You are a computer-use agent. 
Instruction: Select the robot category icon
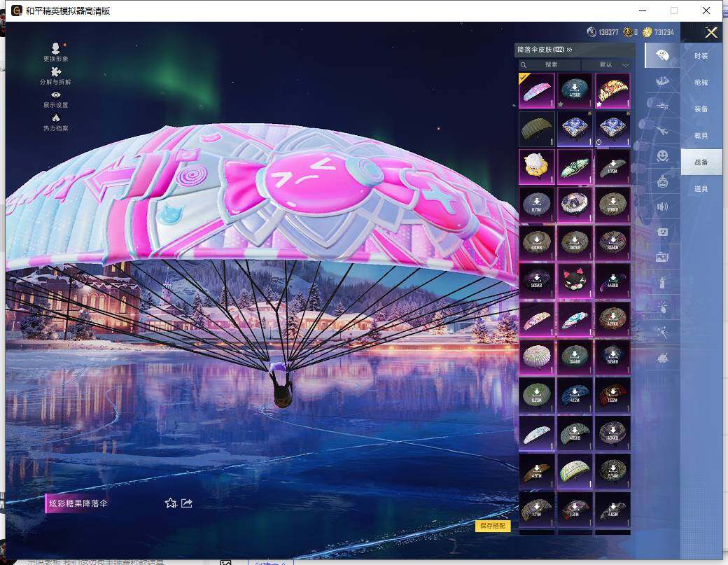[662, 181]
